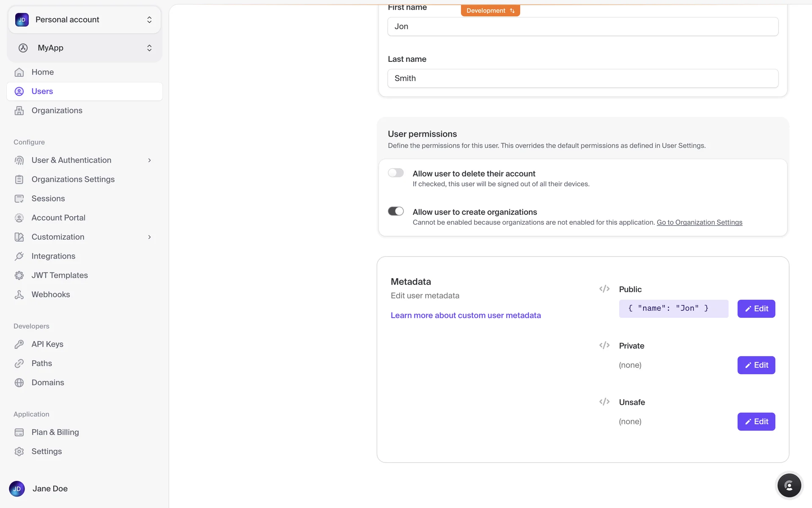Enable allow user to delete account toggle
This screenshot has width=812, height=508.
pos(396,173)
